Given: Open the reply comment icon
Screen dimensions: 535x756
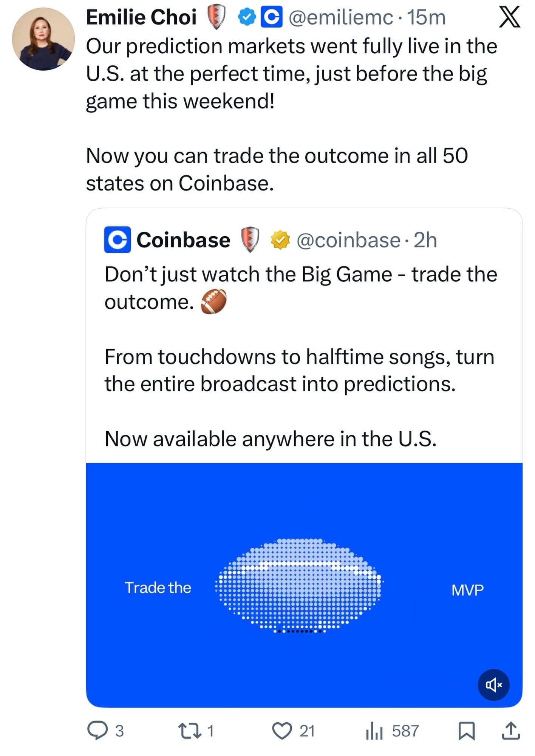Looking at the screenshot, I should point(97,730).
